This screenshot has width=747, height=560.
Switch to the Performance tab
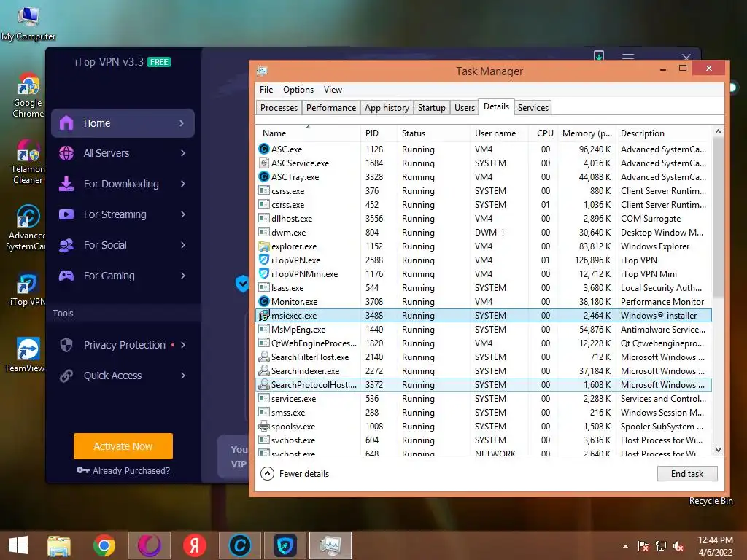point(331,108)
